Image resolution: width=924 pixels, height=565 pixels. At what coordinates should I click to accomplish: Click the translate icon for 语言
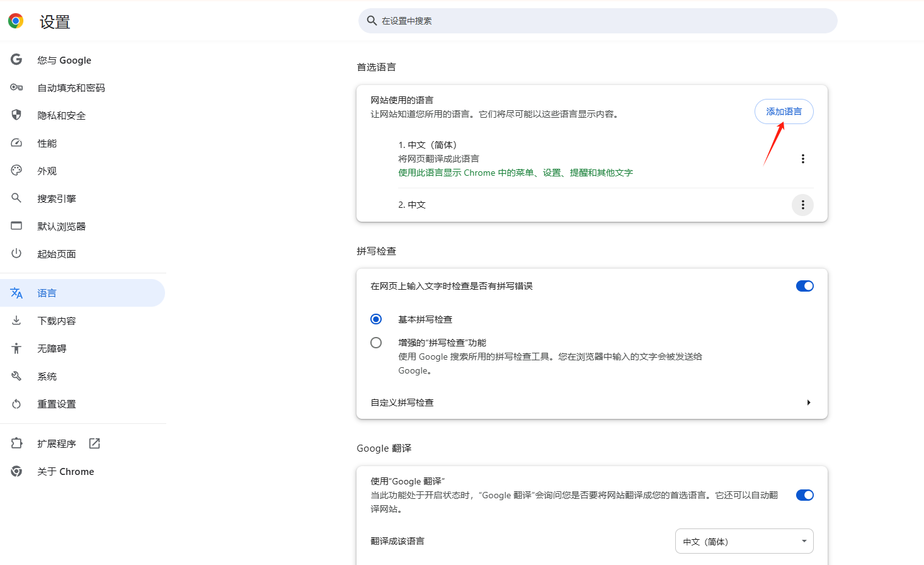coord(16,293)
